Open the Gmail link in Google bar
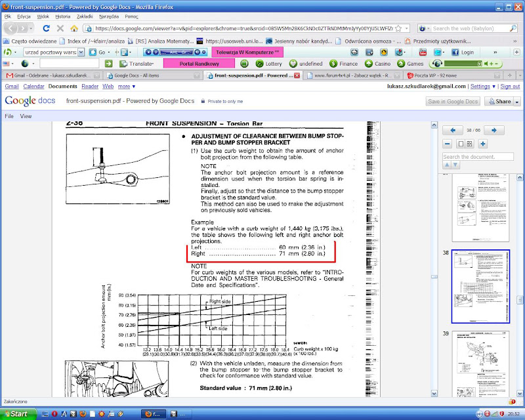 [12, 87]
